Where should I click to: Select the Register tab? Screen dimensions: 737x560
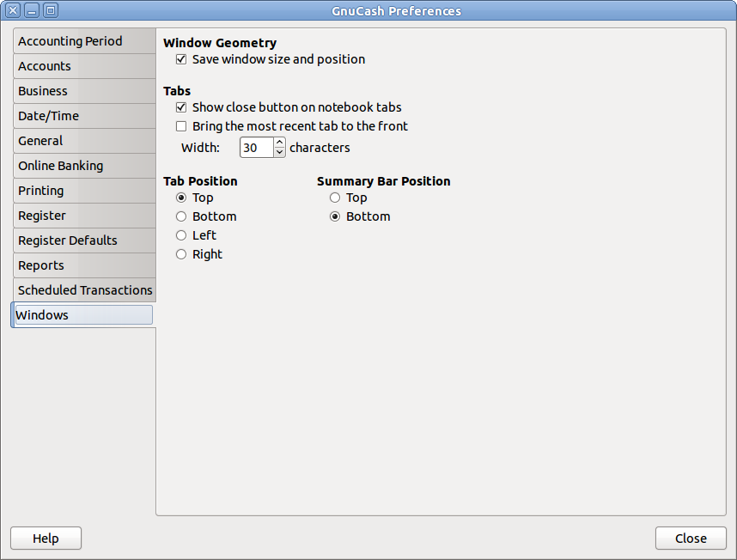84,216
